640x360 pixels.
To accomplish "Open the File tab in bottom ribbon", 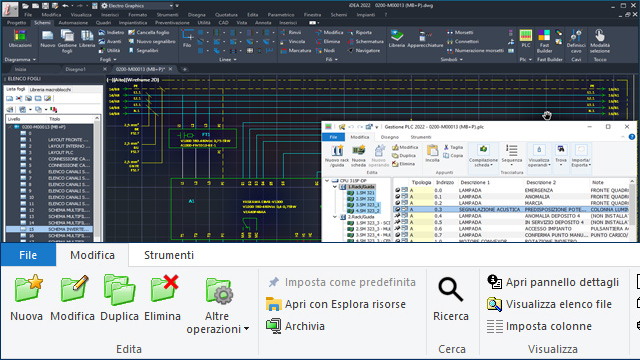I will tap(28, 255).
